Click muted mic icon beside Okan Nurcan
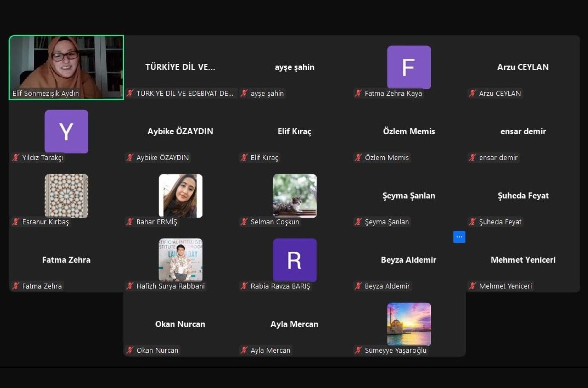The width and height of the screenshot is (588, 388). tap(130, 350)
